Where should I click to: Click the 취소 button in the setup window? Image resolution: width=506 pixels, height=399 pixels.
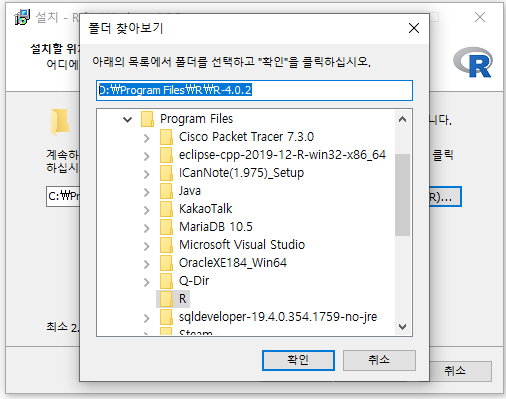(x=460, y=371)
